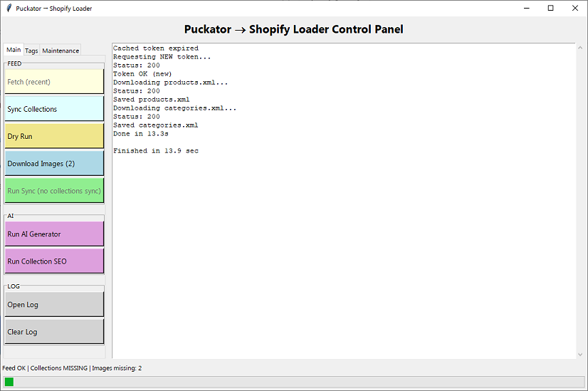Click the log scrollbar up arrow
Screen dimensions: 588x391
pyautogui.click(x=580, y=48)
